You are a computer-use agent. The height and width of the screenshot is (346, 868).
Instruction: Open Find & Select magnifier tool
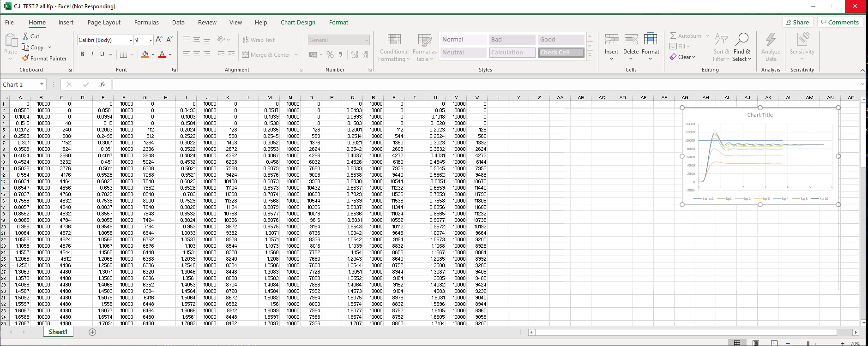[741, 40]
